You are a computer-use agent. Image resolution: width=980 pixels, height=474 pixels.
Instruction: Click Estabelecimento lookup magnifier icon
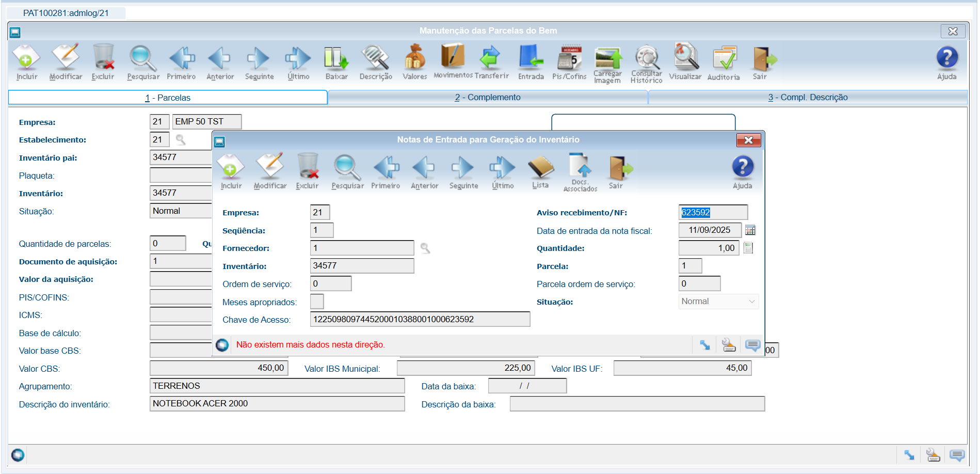pos(181,139)
